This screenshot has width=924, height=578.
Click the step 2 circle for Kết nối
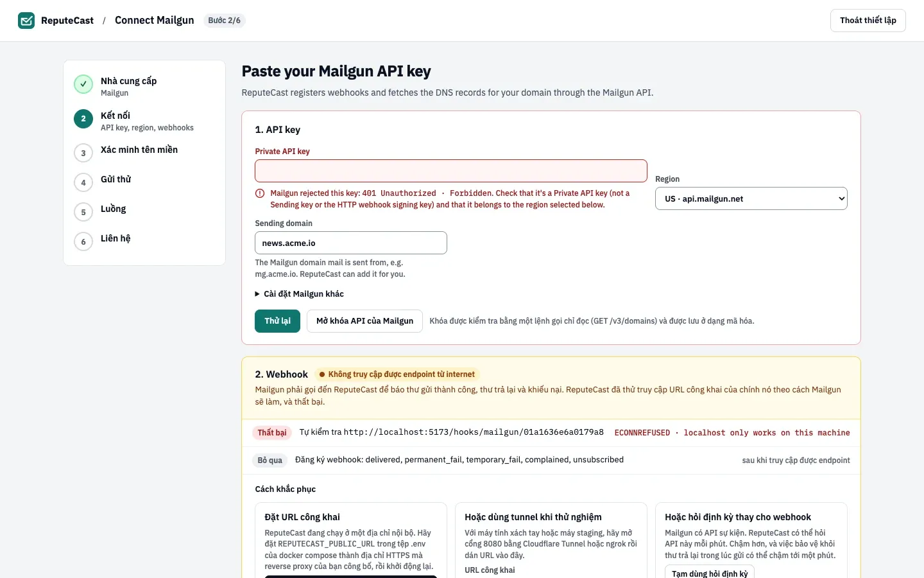tap(83, 119)
